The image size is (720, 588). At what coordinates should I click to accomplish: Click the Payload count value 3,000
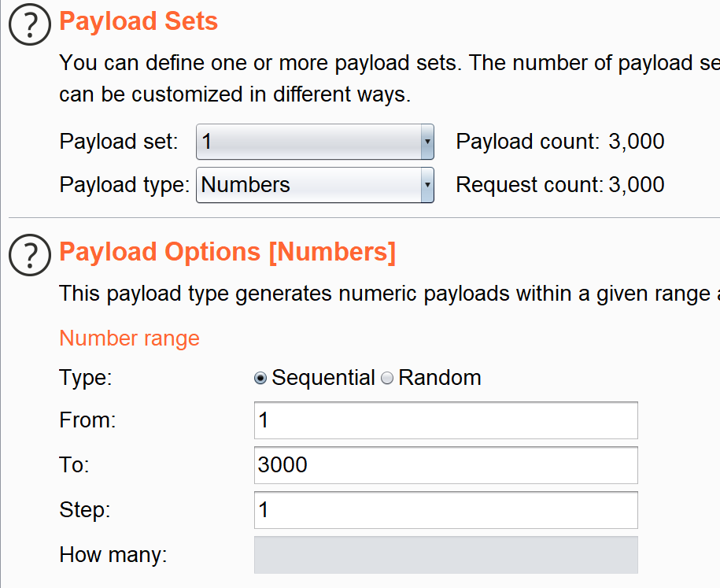[636, 142]
